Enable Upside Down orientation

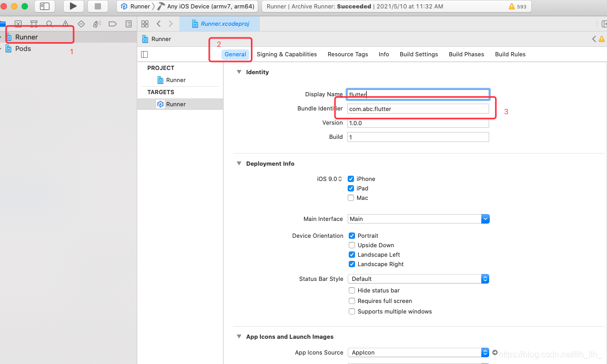tap(352, 245)
